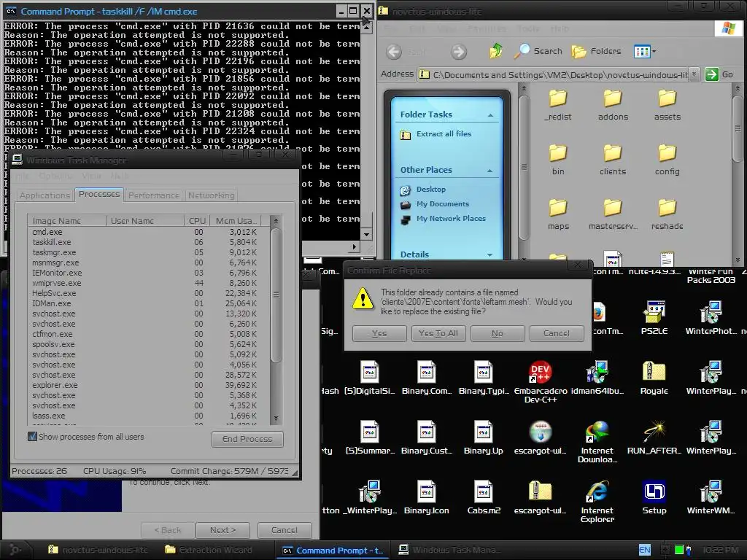Collapse the Other Places section
The width and height of the screenshot is (747, 560).
point(489,171)
